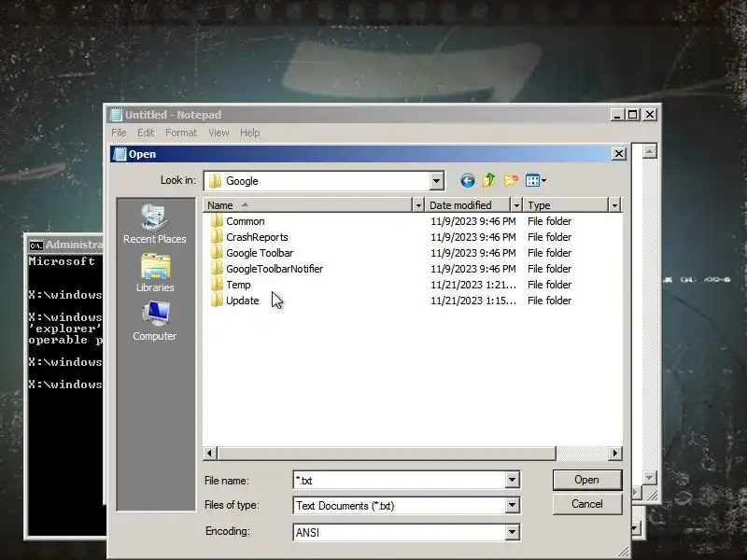This screenshot has width=747, height=560.
Task: Create a new folder icon
Action: pyautogui.click(x=511, y=180)
